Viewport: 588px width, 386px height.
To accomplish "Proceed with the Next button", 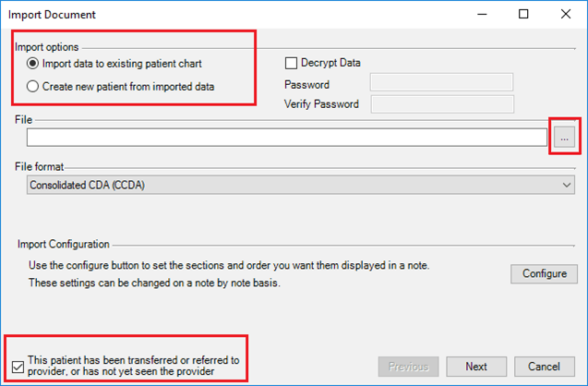I will click(476, 366).
